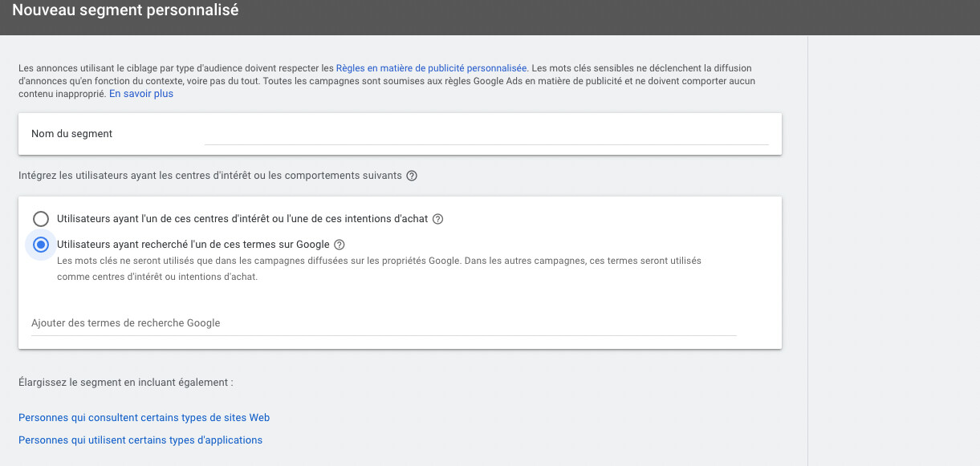Click the ad policy notice paragraph

click(x=387, y=81)
